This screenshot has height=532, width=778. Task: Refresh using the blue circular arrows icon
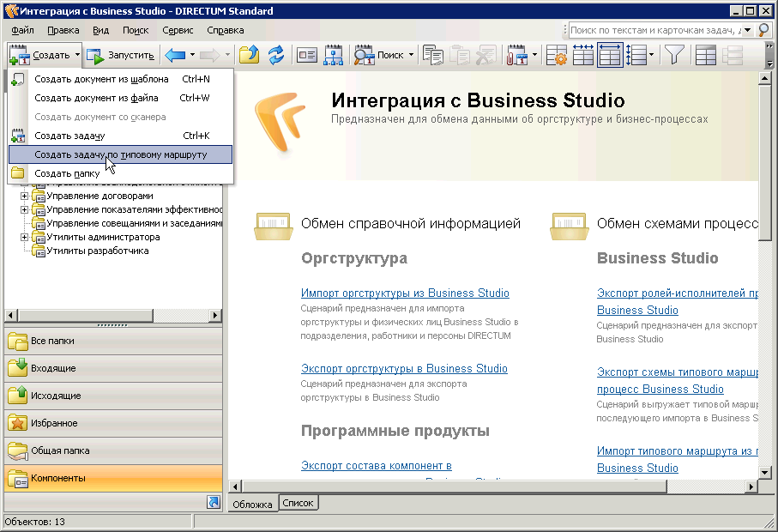[276, 55]
